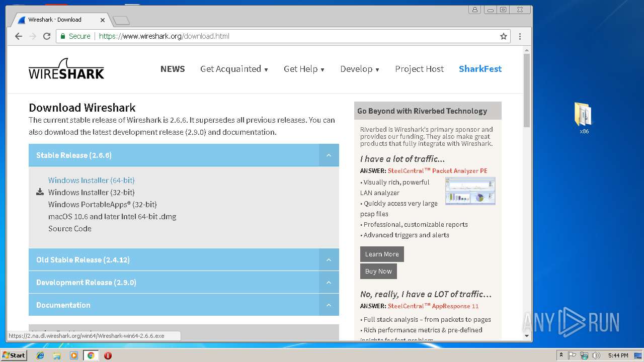Image resolution: width=644 pixels, height=362 pixels.
Task: Click the green Secure padlock icon
Action: pyautogui.click(x=63, y=36)
